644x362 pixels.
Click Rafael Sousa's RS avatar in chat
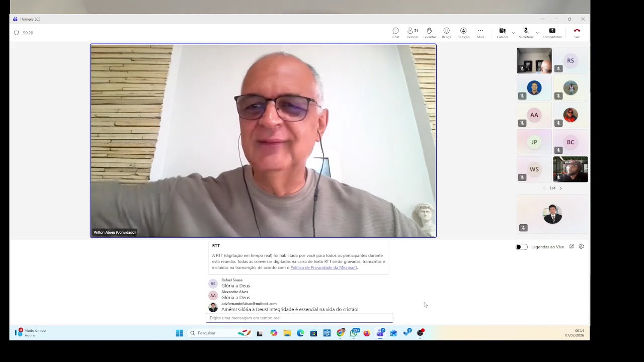213,284
